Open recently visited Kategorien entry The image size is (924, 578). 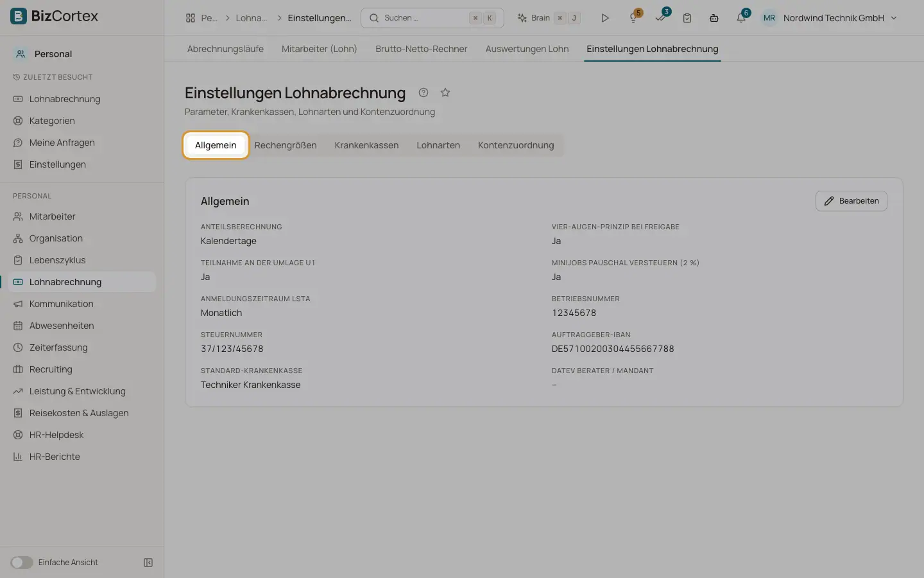click(82, 121)
